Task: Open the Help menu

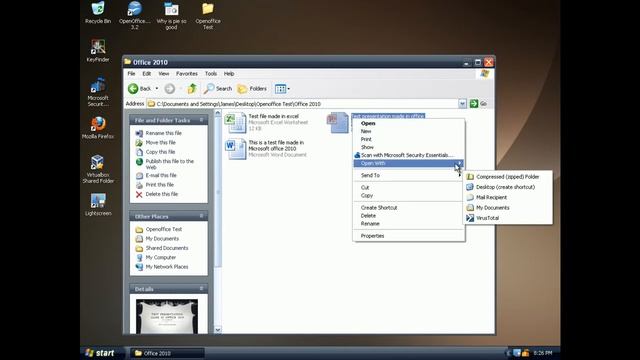Action: pos(229,73)
